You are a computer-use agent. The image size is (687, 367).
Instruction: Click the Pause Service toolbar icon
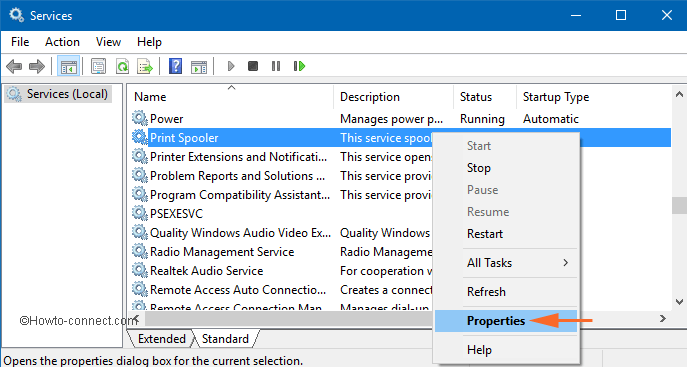click(276, 67)
